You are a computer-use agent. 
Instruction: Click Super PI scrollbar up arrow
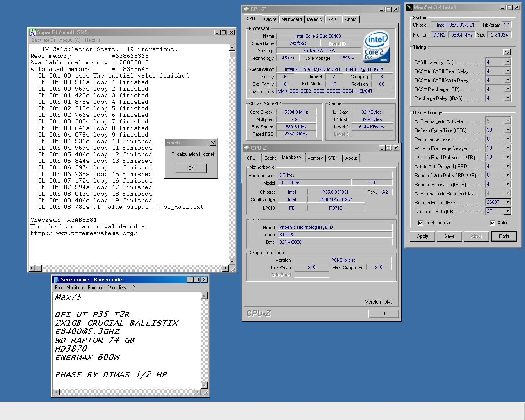coord(232,48)
